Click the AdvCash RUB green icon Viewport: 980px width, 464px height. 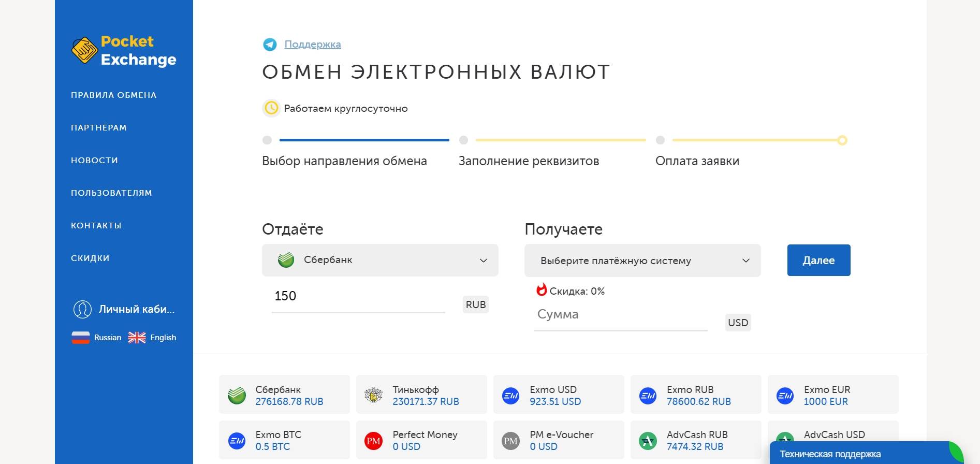click(648, 441)
